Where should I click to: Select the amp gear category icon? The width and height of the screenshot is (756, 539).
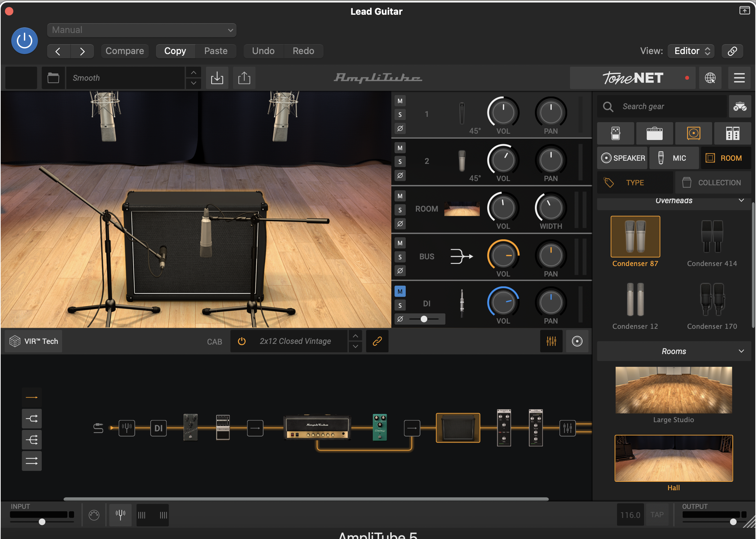click(x=655, y=133)
